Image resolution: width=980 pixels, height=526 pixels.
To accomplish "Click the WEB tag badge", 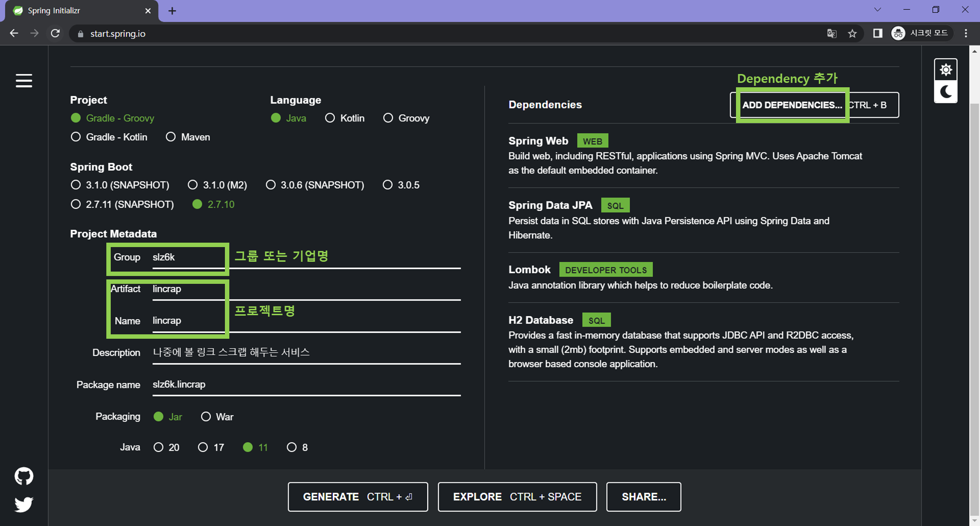I will (x=592, y=141).
